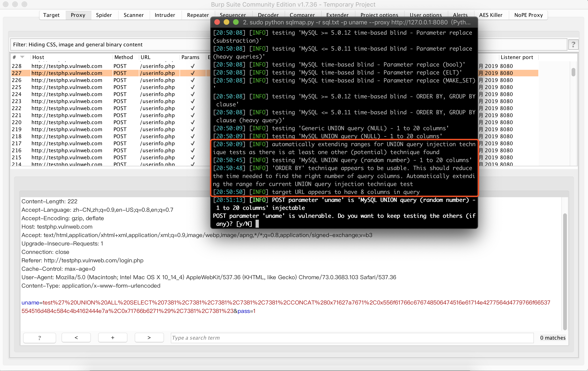
Task: Click the red close button of terminal window
Action: click(x=217, y=22)
